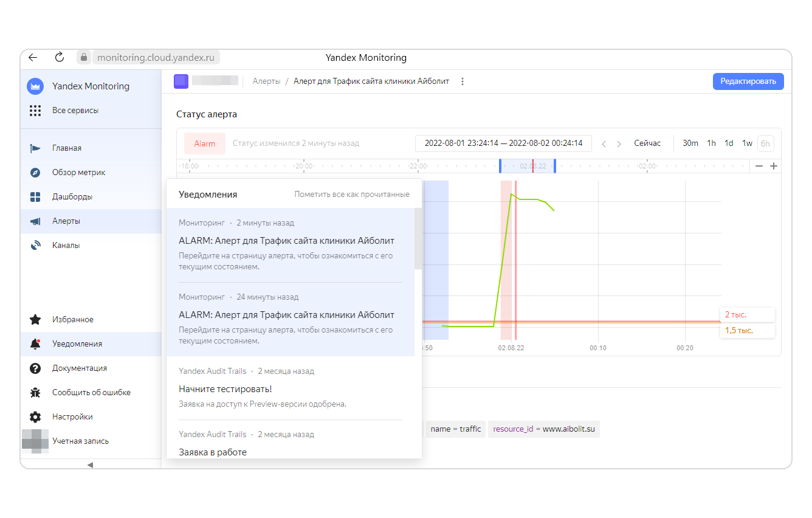812x518 pixels.
Task: Open the ALARM notification from 24 минуты назад
Action: point(291,319)
